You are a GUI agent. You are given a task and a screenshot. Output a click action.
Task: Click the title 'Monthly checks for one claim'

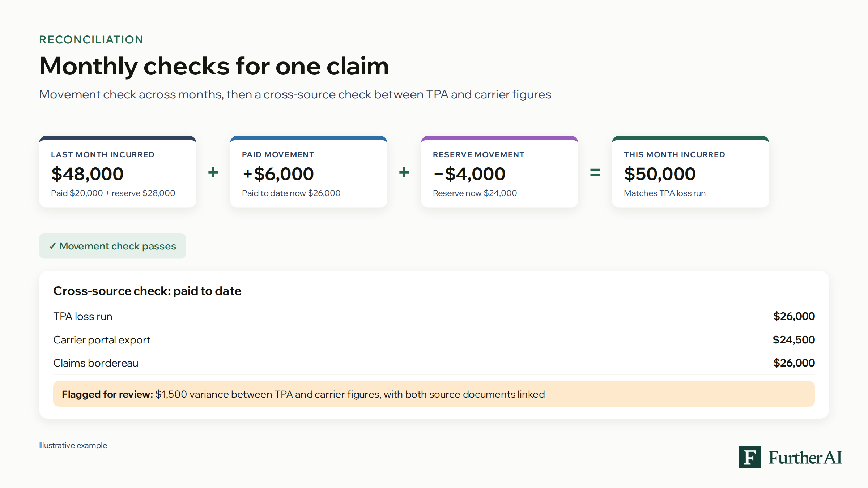click(214, 66)
